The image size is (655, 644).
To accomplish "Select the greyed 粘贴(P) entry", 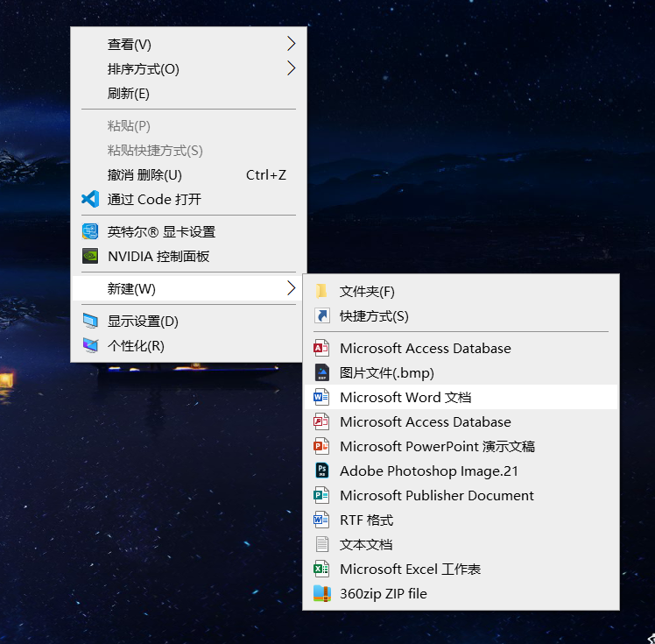I will pyautogui.click(x=189, y=125).
